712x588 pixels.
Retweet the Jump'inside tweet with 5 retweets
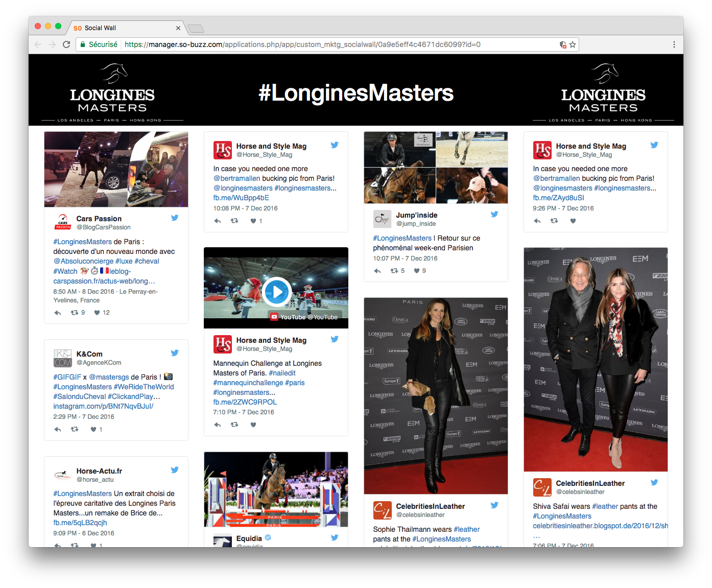pyautogui.click(x=394, y=271)
